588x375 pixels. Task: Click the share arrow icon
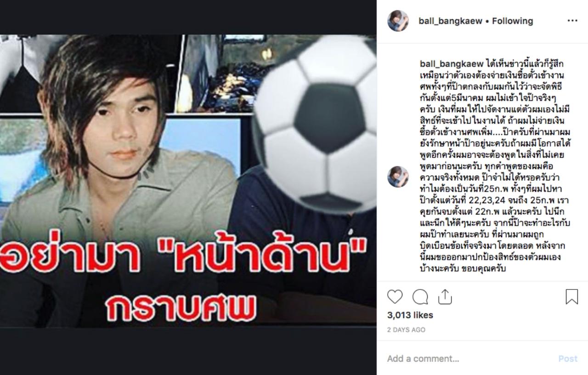point(445,297)
